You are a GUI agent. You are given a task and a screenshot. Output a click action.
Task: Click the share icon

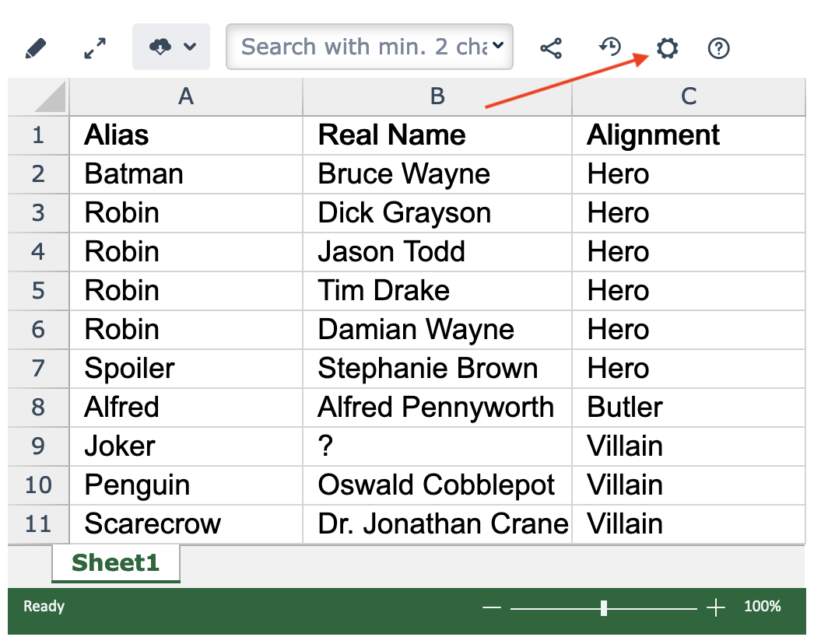tap(551, 48)
